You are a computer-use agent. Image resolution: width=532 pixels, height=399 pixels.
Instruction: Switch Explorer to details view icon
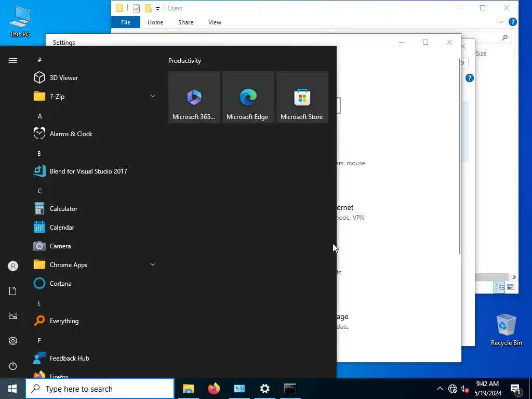point(499,287)
